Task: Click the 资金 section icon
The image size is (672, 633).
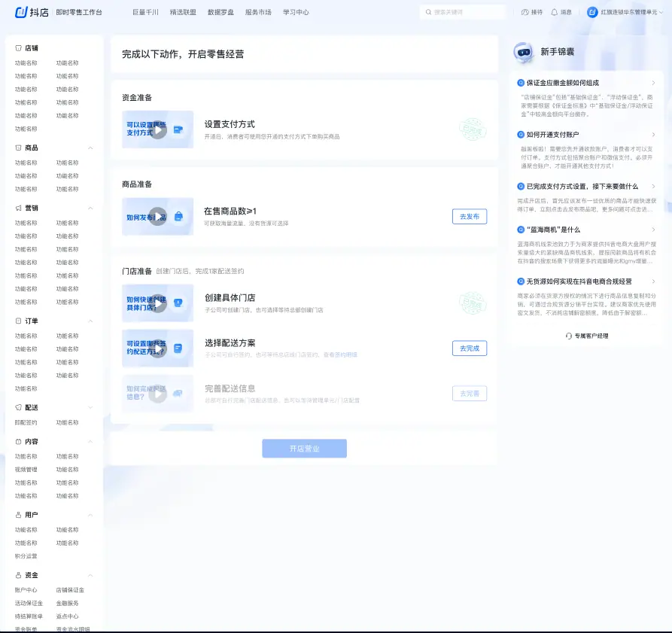Action: tap(18, 575)
